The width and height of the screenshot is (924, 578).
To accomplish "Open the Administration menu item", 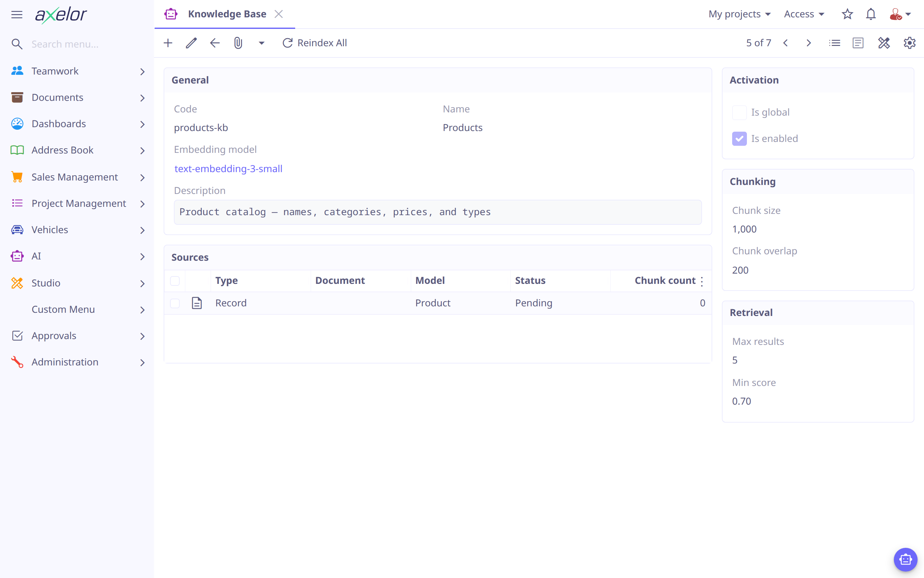I will pos(78,362).
